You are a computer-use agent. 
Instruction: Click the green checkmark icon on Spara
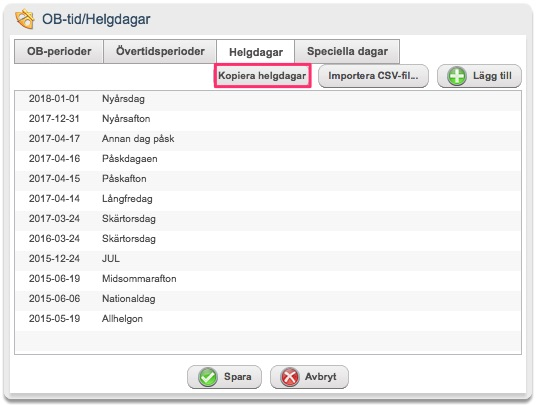pyautogui.click(x=208, y=377)
